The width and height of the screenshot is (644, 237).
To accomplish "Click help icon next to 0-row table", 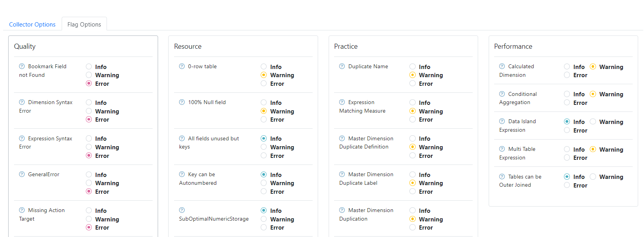I will click(x=182, y=66).
